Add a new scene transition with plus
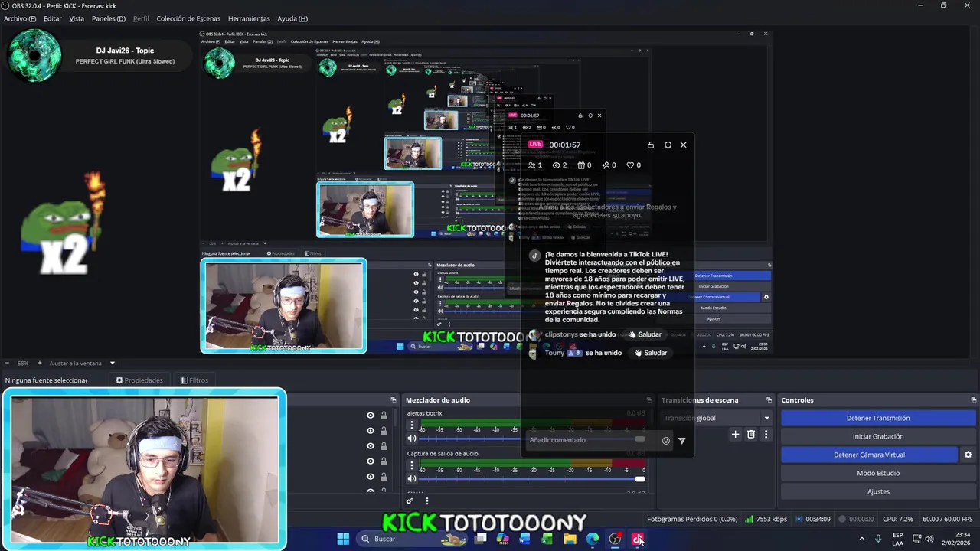The height and width of the screenshot is (551, 980). (735, 435)
